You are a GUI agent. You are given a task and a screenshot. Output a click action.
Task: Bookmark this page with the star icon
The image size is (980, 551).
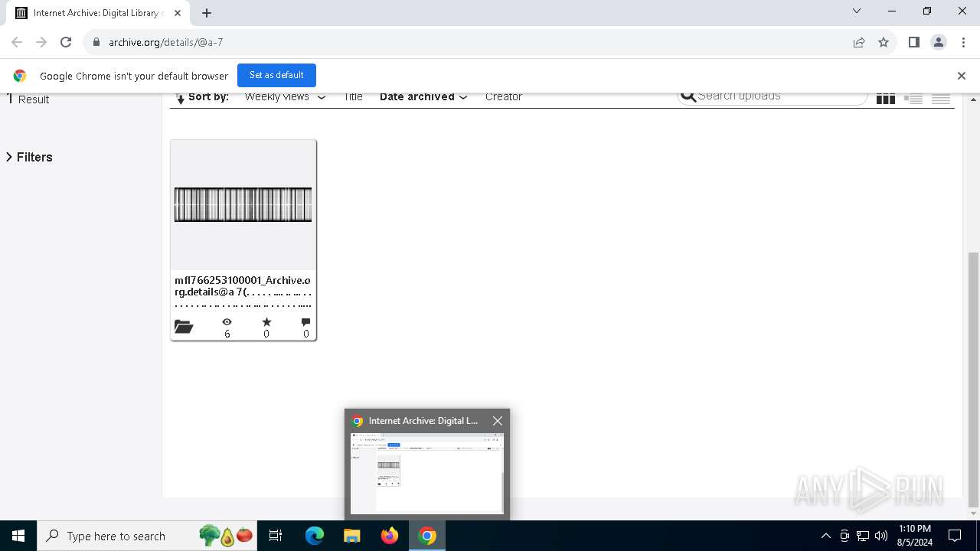884,42
